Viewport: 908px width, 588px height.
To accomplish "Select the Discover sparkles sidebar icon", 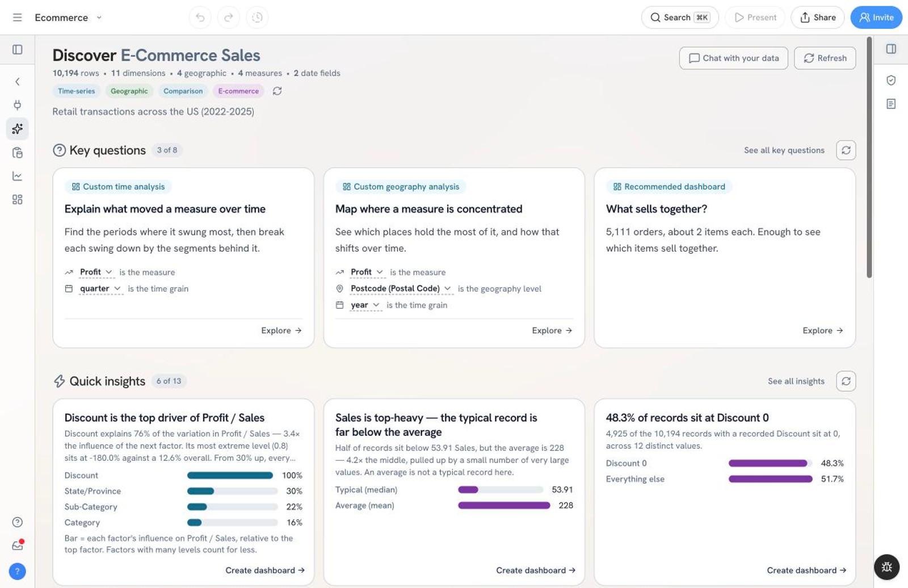I will point(18,129).
